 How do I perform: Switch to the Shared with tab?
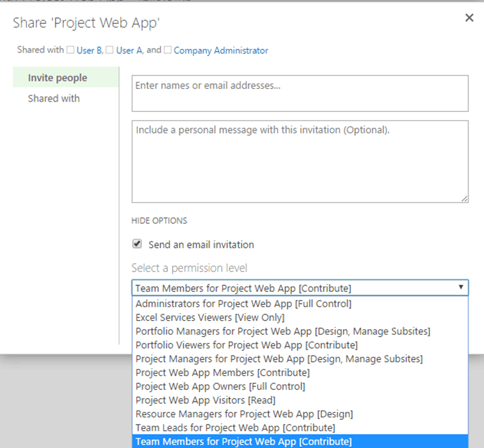(x=53, y=98)
